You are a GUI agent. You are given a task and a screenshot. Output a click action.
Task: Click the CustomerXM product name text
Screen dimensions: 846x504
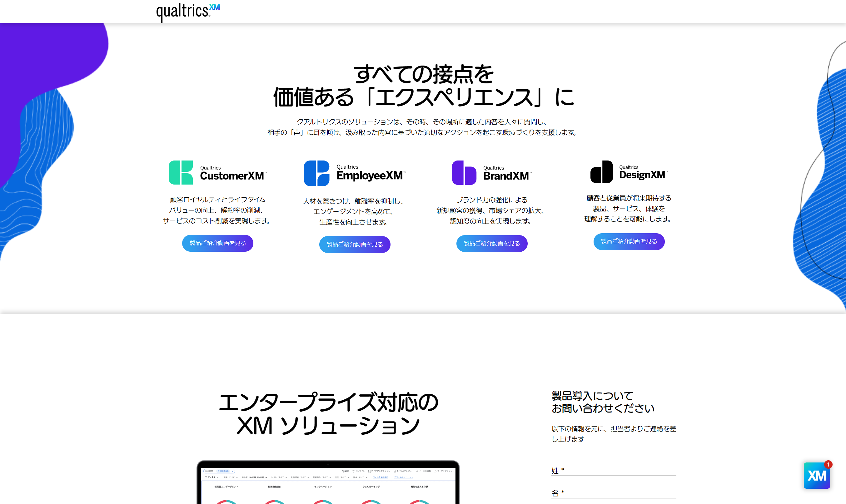click(233, 176)
